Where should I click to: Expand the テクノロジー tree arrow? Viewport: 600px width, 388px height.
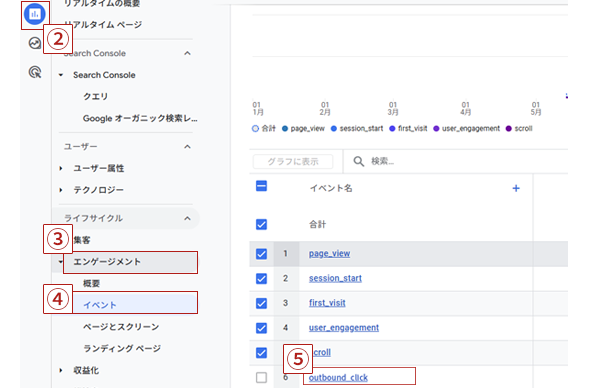coord(61,190)
